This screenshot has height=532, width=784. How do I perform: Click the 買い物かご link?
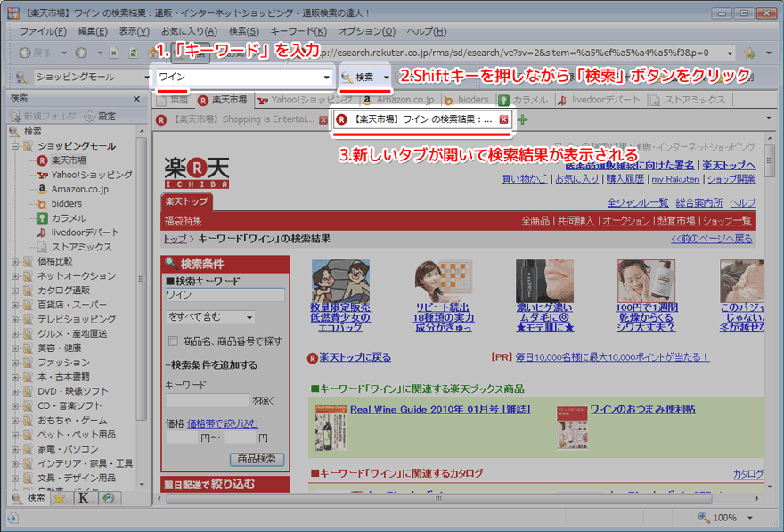click(525, 179)
